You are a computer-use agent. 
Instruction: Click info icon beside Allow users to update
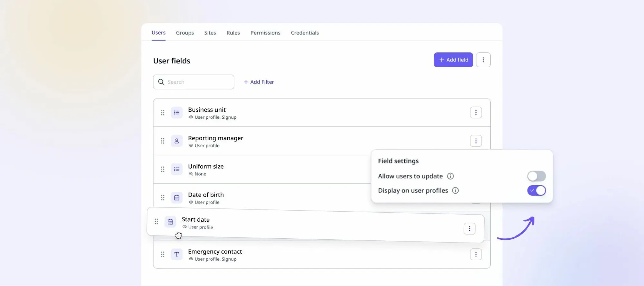[x=450, y=176]
